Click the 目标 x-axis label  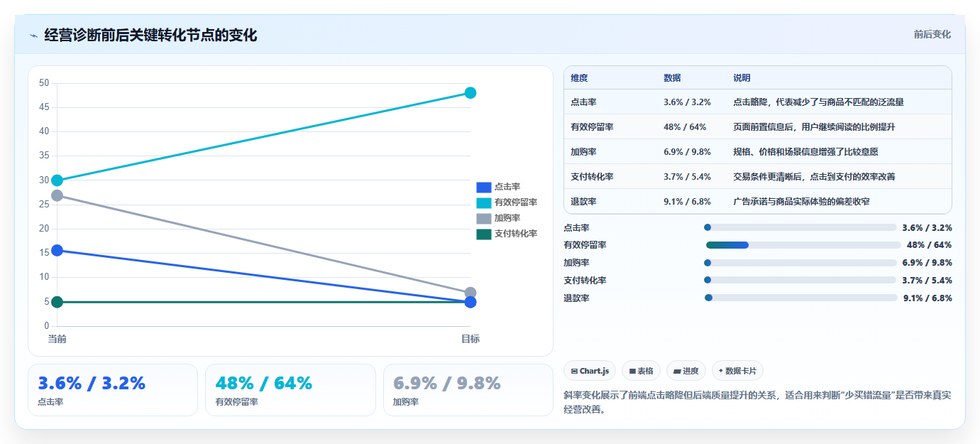tap(470, 339)
